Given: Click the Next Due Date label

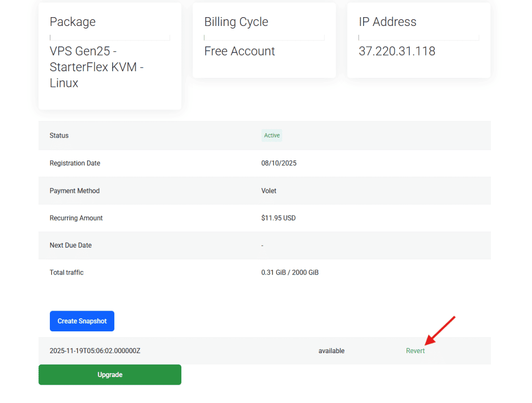Looking at the screenshot, I should (x=71, y=245).
